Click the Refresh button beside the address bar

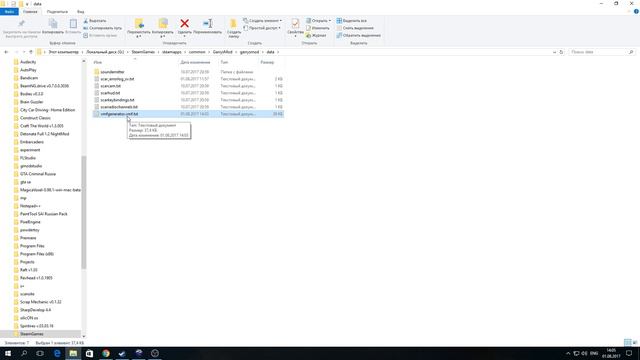click(561, 52)
